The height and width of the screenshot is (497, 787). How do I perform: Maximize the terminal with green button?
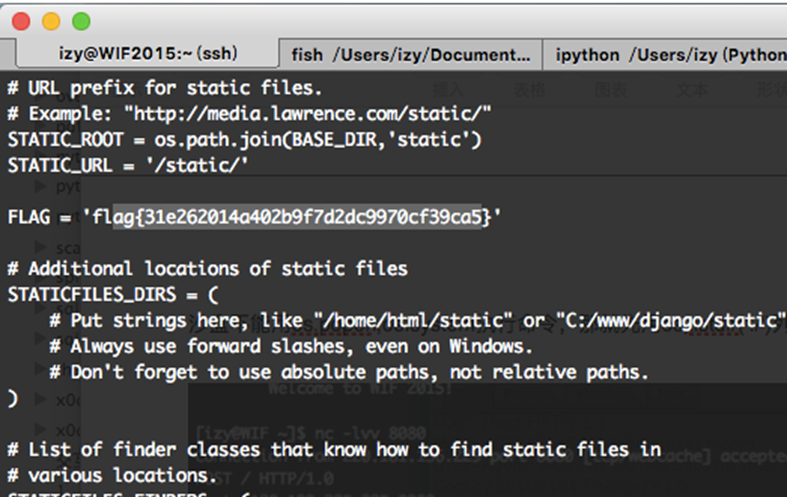coord(80,20)
